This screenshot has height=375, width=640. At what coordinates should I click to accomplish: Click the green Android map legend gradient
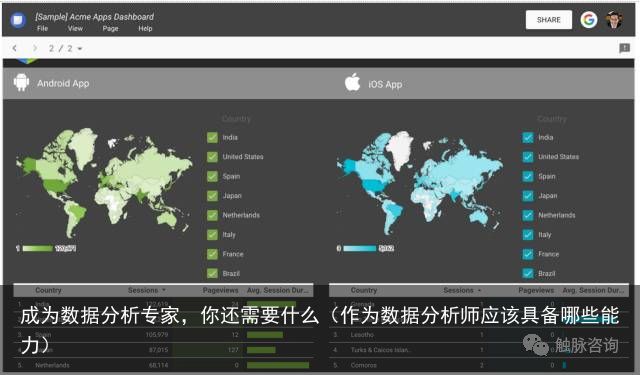pyautogui.click(x=38, y=248)
